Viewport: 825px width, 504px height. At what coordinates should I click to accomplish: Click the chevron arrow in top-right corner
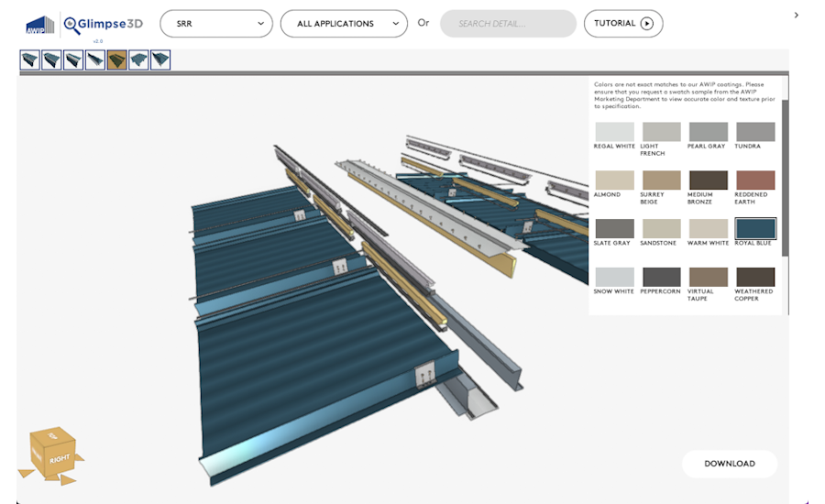click(796, 15)
